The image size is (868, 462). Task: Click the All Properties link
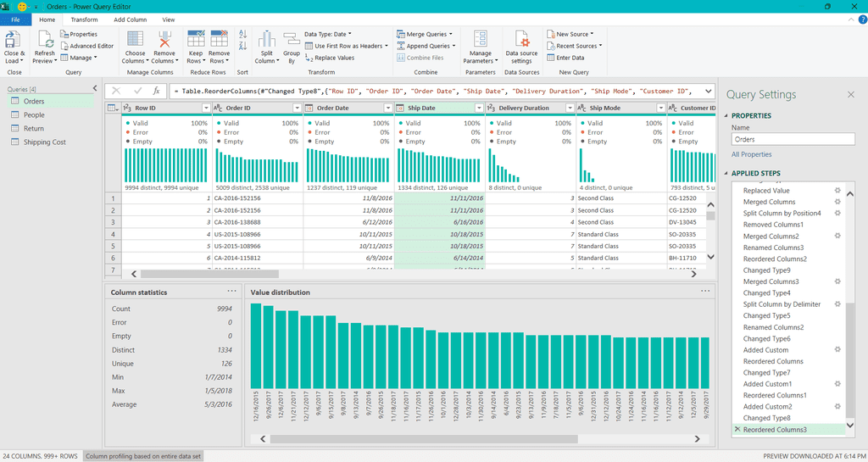751,154
